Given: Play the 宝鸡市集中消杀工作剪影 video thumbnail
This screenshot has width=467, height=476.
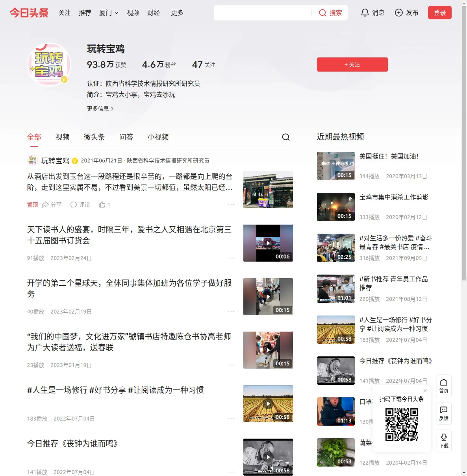Looking at the screenshot, I should click(336, 207).
